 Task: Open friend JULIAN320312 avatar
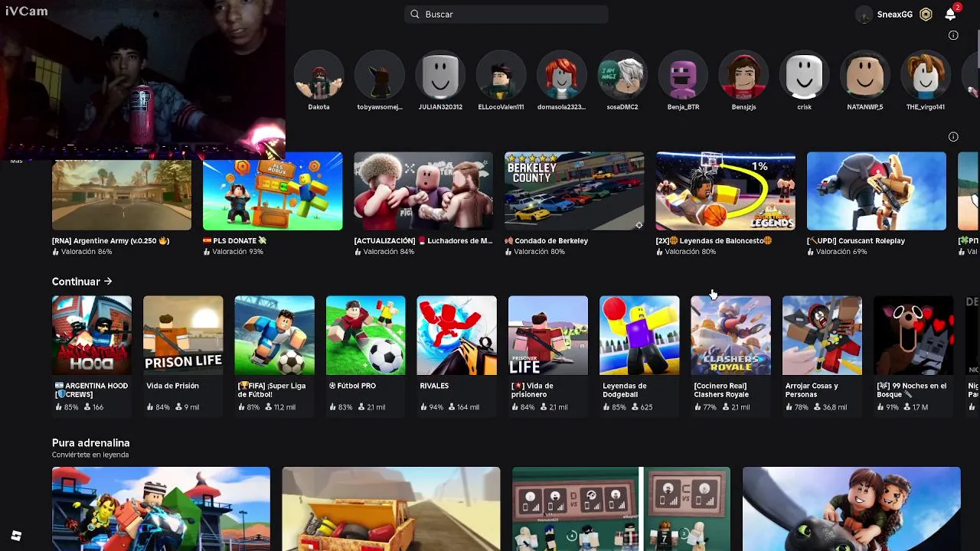440,75
